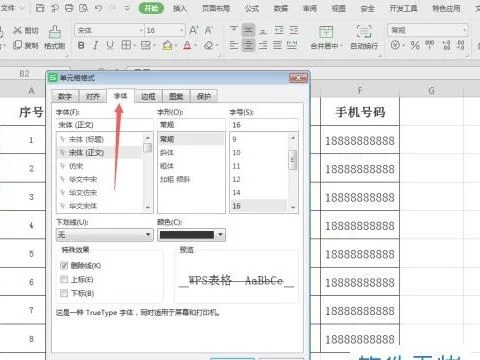Cut the selection with 剪切
The image size is (480, 360).
point(26,31)
